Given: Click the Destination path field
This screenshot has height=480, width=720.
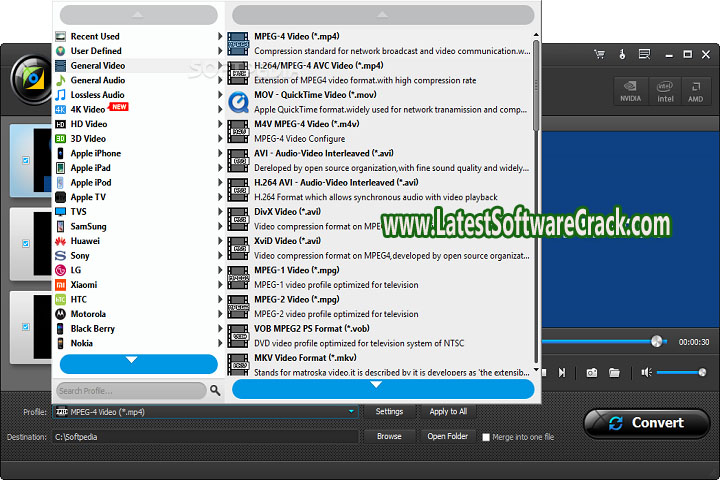Looking at the screenshot, I should [205, 437].
